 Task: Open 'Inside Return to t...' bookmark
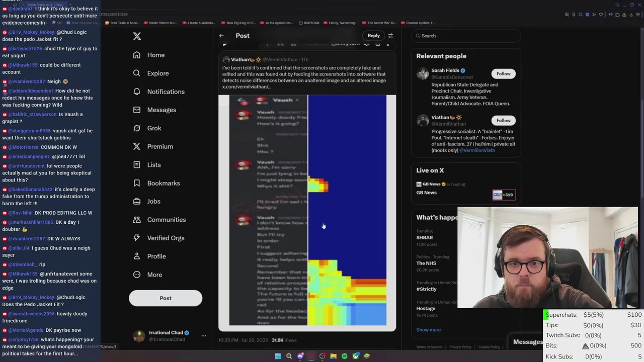tap(160, 23)
